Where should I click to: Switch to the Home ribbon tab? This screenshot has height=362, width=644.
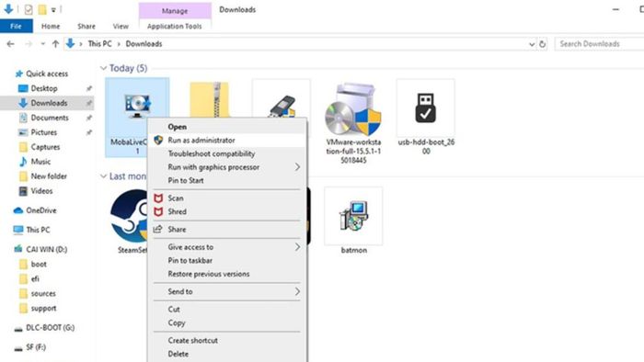pos(51,27)
